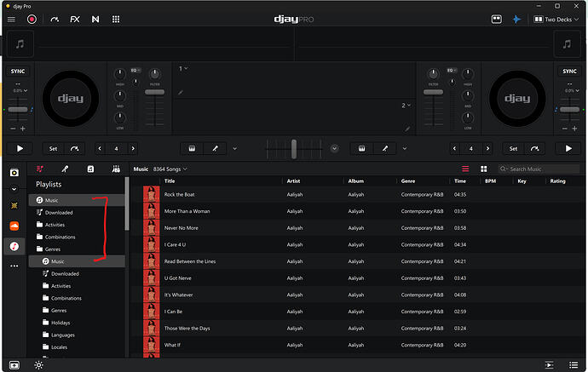Switch to list view
This screenshot has height=372, width=588.
(465, 169)
